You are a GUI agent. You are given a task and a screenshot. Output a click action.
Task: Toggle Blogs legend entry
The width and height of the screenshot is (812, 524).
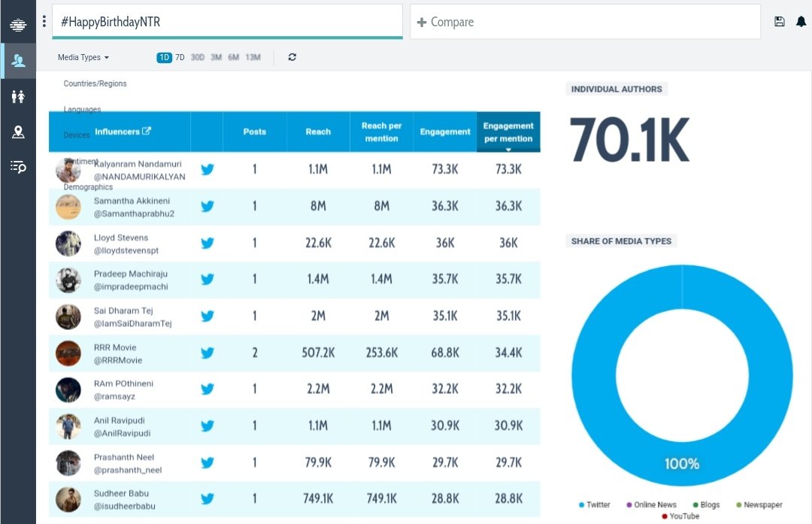(x=706, y=505)
